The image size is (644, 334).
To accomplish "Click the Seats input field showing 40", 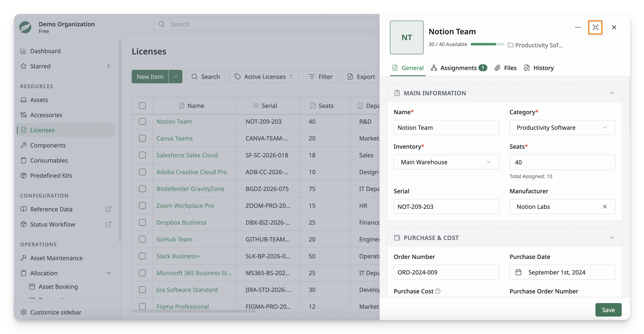I will click(562, 162).
